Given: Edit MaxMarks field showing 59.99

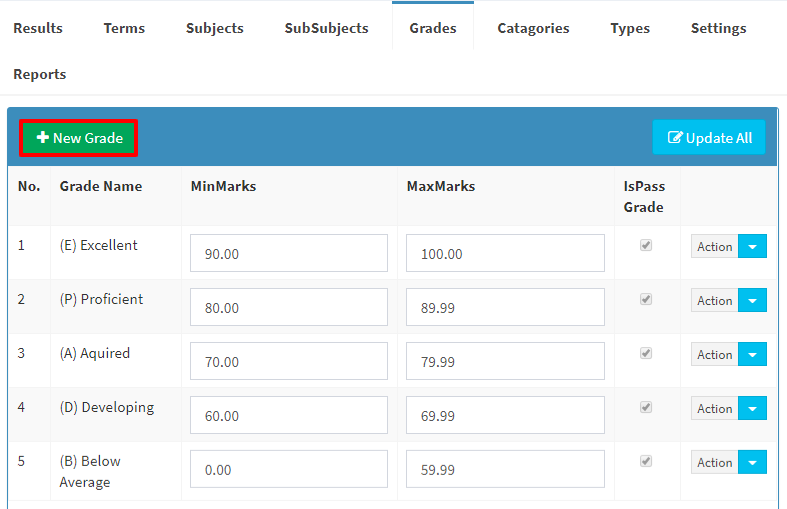Looking at the screenshot, I should click(x=505, y=469).
